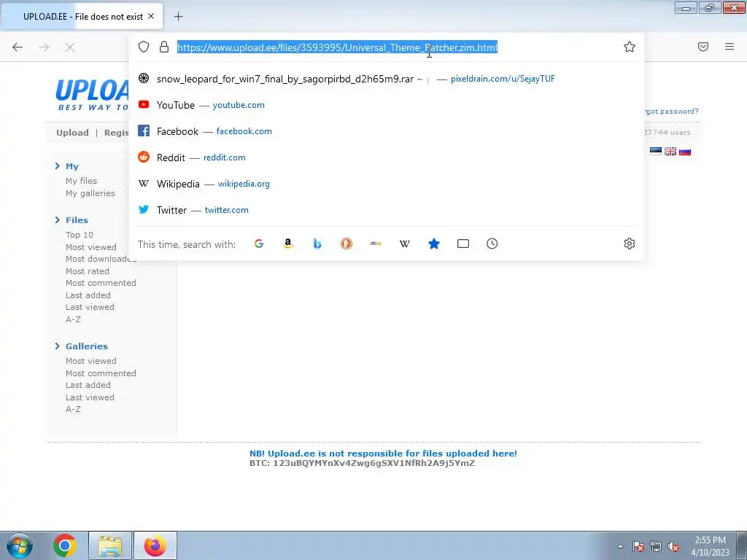Select the snow_leopard pixeldrain suggestion
The image size is (747, 560).
[x=387, y=79]
